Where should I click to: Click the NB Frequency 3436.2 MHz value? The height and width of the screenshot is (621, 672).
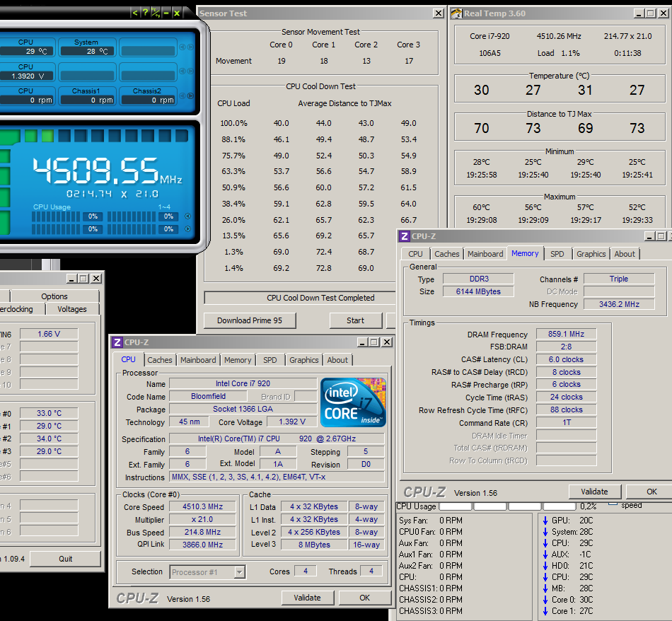point(619,304)
